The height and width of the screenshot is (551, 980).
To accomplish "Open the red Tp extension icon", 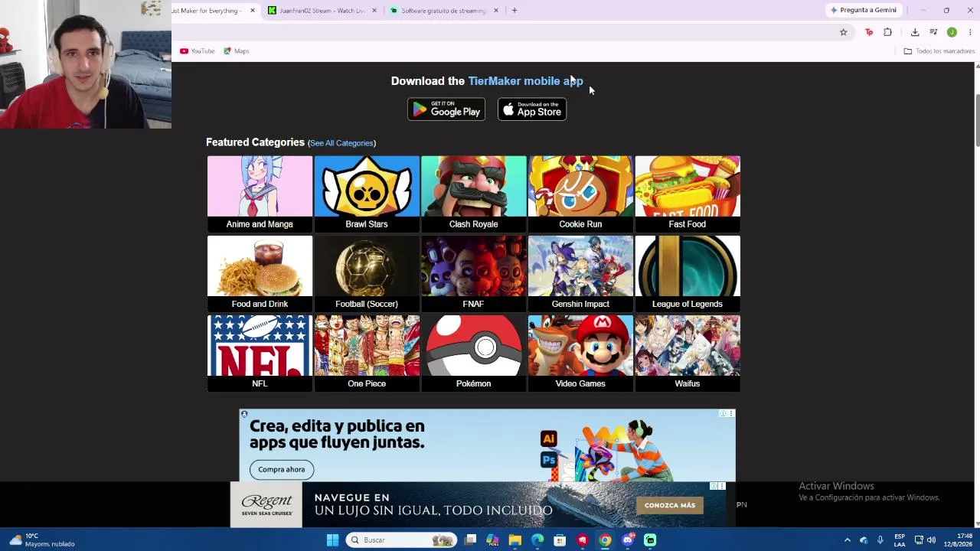I will click(869, 32).
